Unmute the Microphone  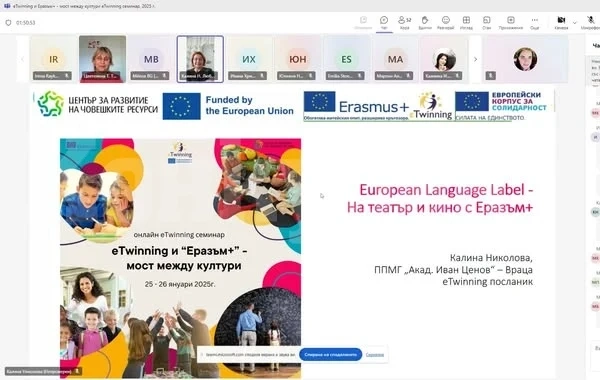pos(591,23)
